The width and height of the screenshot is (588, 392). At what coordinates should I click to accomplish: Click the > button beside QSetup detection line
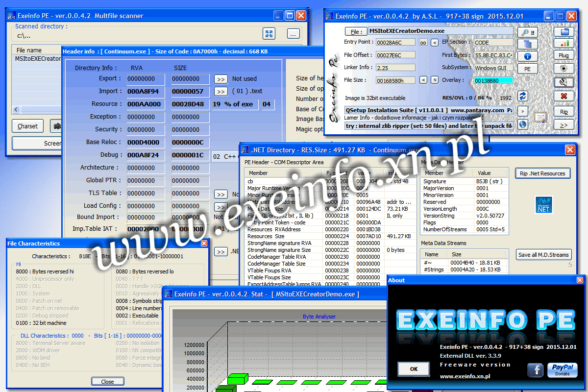[x=523, y=111]
